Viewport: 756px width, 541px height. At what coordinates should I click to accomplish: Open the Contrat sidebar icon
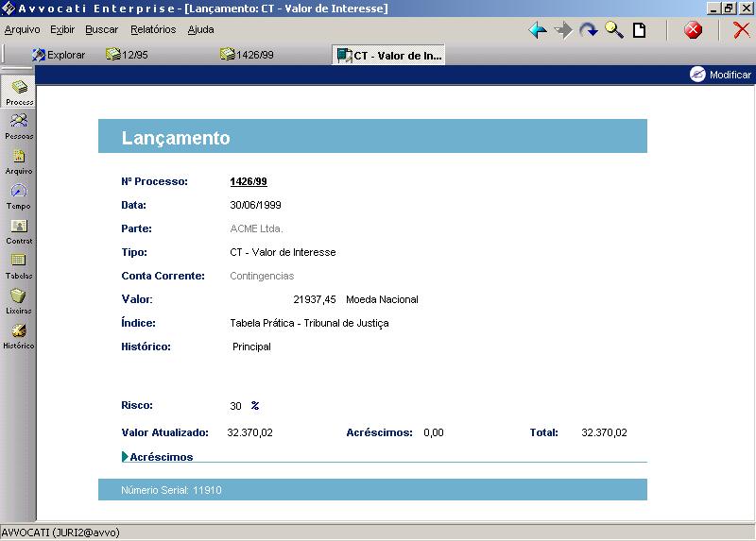coord(19,231)
